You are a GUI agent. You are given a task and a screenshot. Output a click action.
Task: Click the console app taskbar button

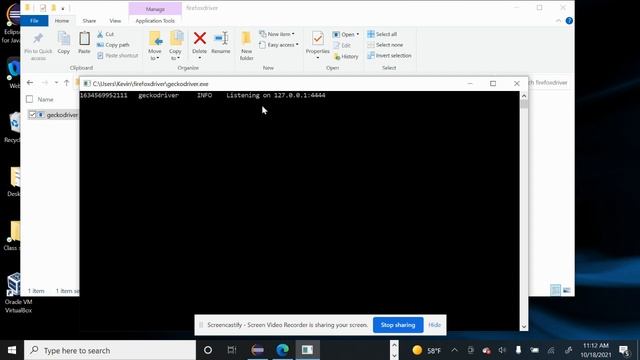(307, 350)
